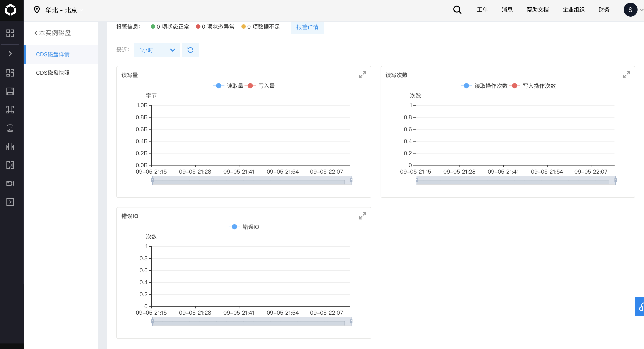Open the 消息 menu
This screenshot has height=349, width=644.
(507, 10)
